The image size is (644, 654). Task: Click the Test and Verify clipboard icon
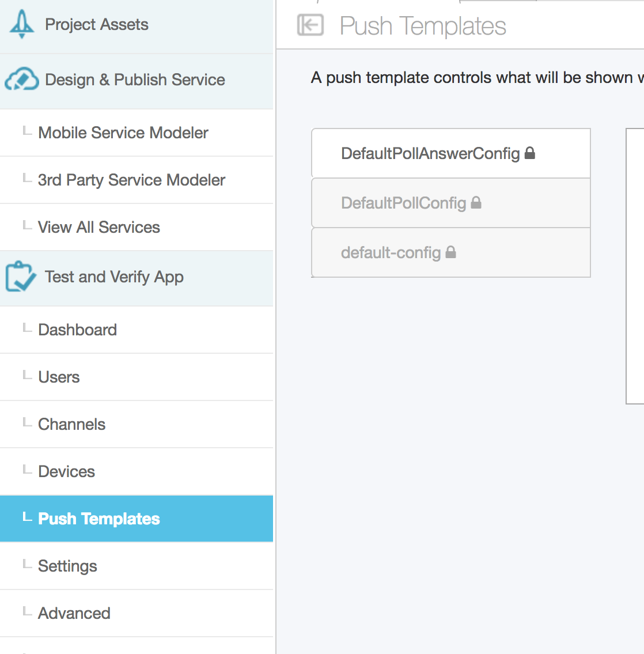click(20, 277)
